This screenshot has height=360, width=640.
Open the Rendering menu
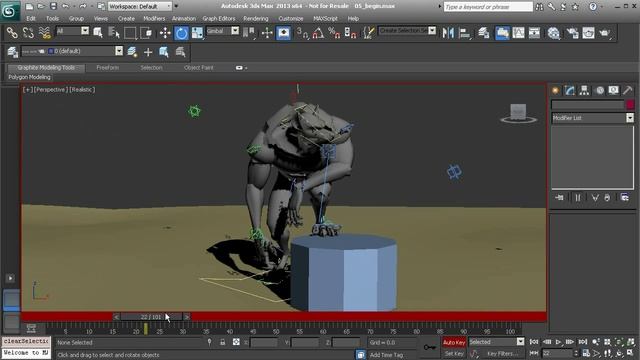pyautogui.click(x=256, y=18)
